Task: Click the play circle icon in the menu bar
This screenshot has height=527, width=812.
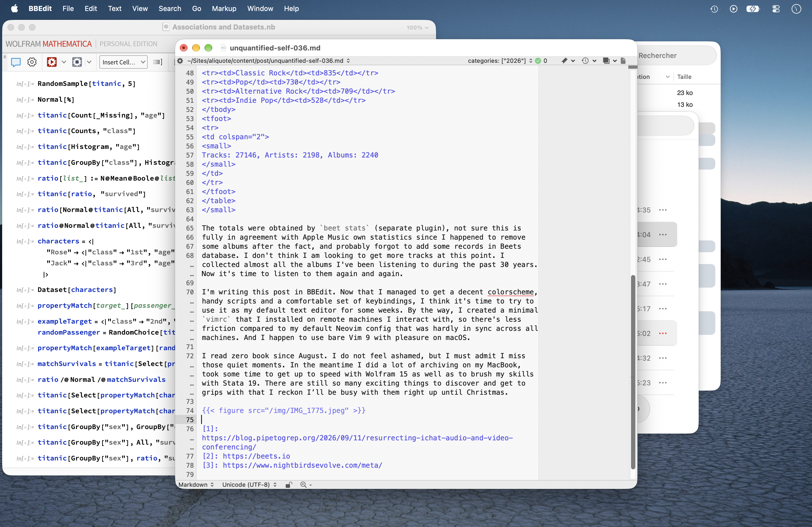Action: click(734, 9)
